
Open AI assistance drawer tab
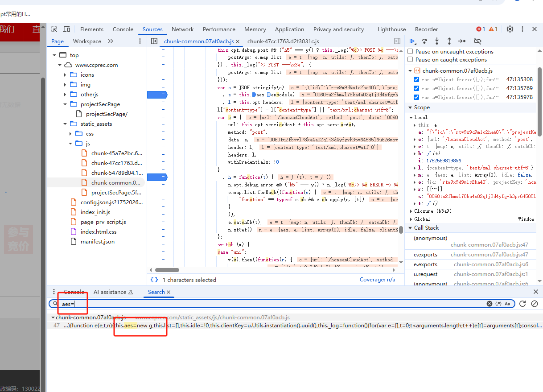[x=113, y=292]
